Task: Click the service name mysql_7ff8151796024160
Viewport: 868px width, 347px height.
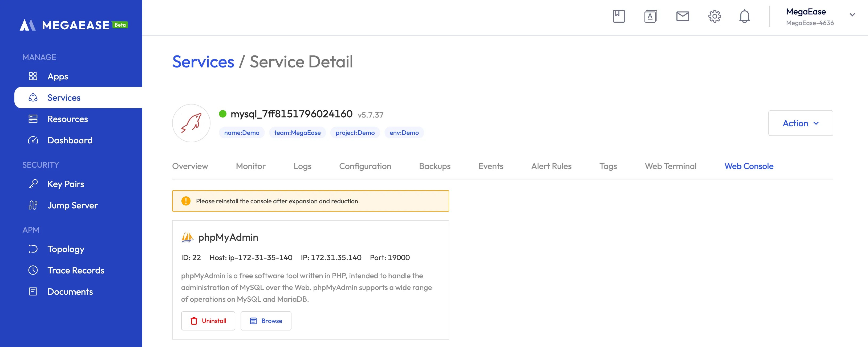Action: [x=291, y=114]
